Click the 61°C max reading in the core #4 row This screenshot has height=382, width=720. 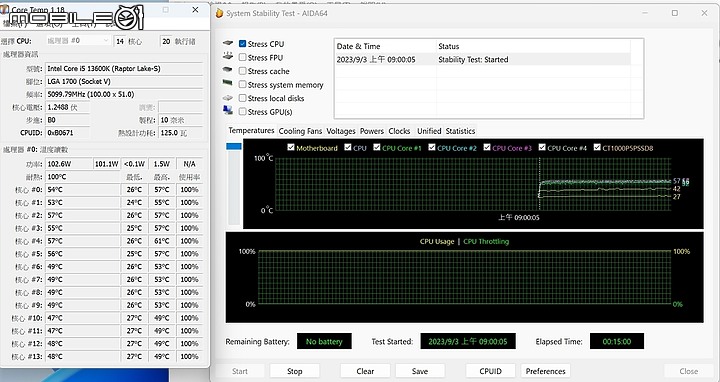[x=162, y=241]
